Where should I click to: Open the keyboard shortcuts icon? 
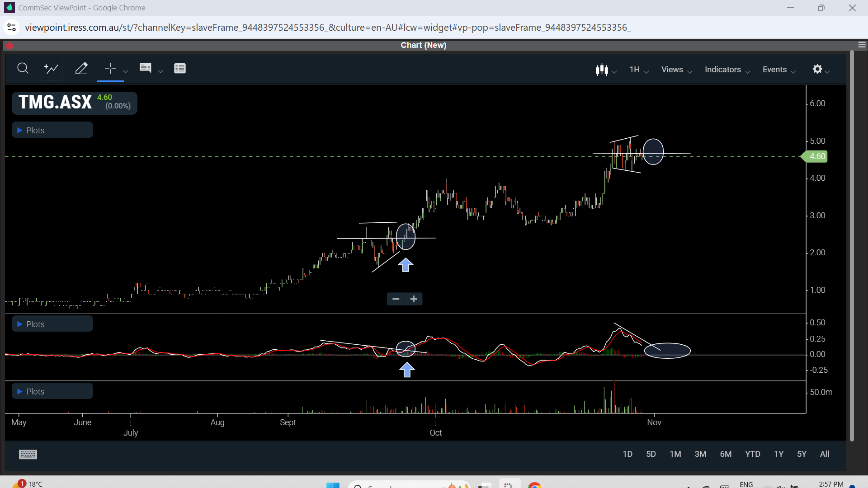pos(28,455)
